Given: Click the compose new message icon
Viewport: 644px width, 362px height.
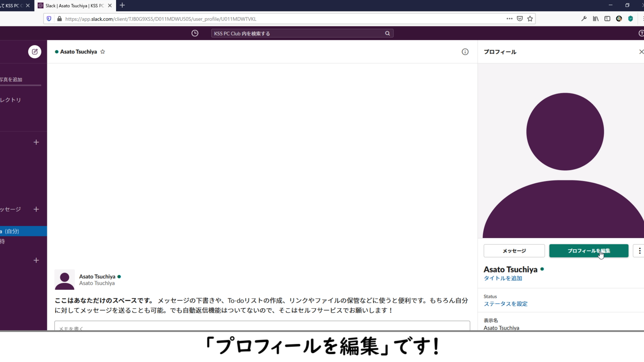Looking at the screenshot, I should click(35, 52).
